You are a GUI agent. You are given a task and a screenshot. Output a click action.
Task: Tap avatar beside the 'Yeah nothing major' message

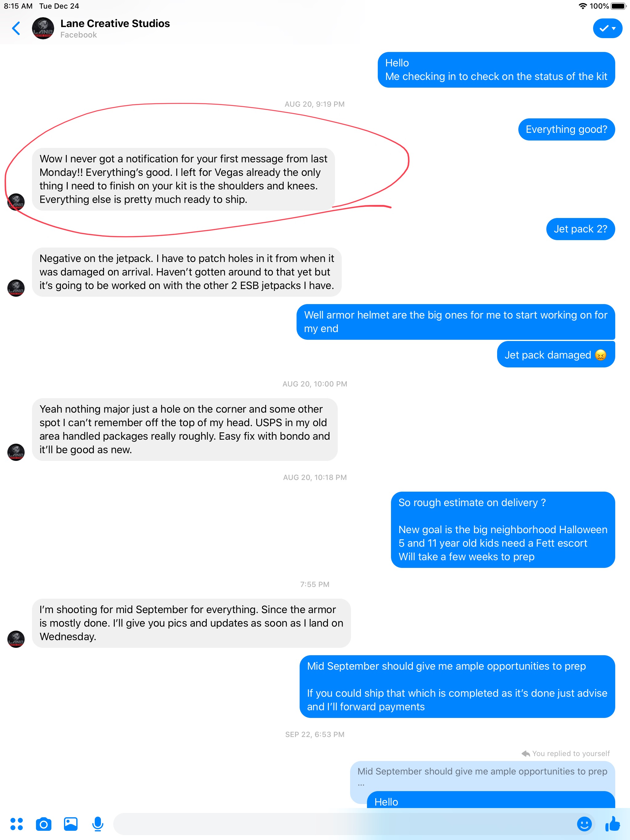coord(16,452)
